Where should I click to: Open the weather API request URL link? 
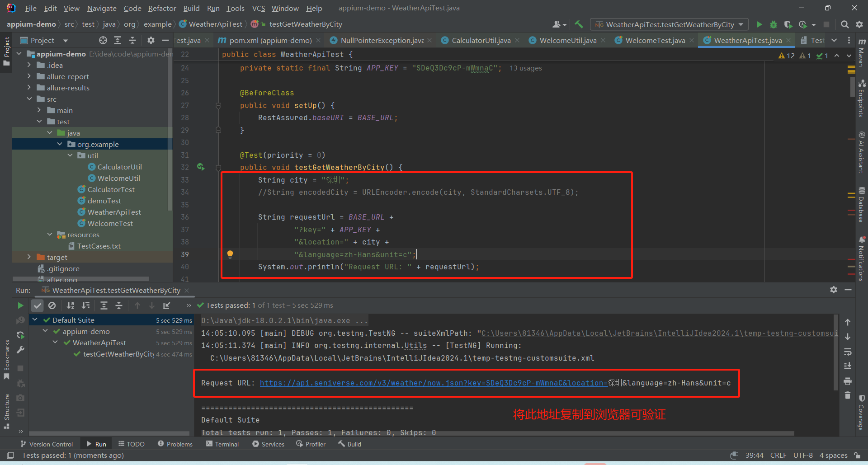[434, 383]
